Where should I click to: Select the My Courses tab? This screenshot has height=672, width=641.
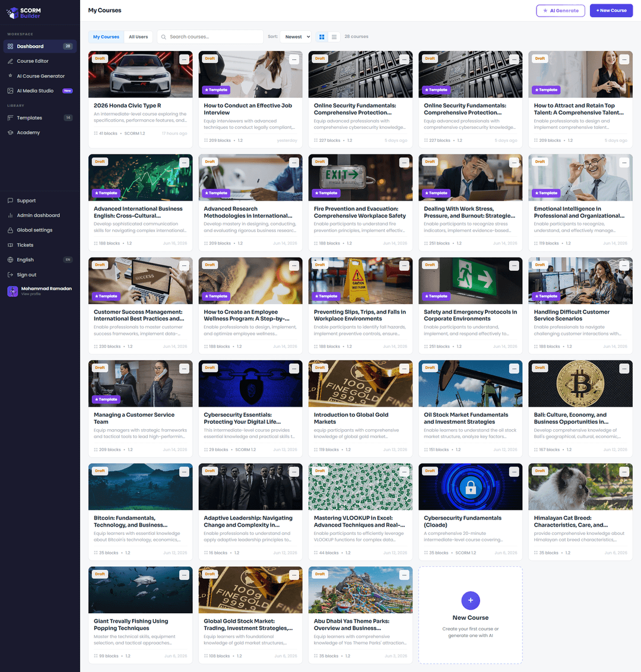pos(106,37)
